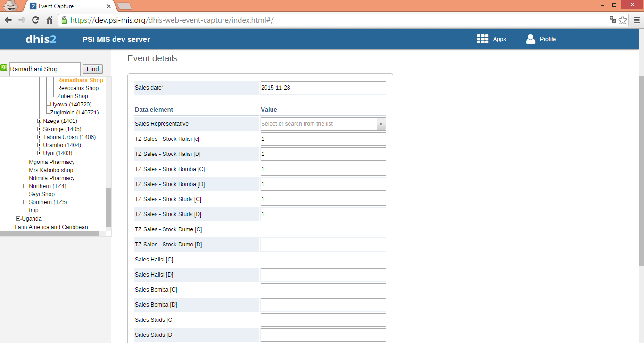The image size is (644, 343).
Task: Click the Sales Halisi [C] value field
Action: pyautogui.click(x=323, y=260)
